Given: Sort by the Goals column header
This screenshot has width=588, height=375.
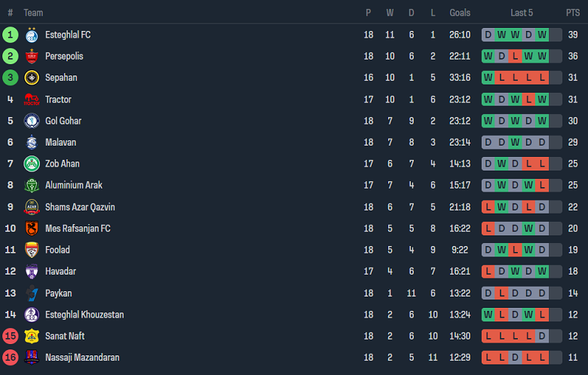Looking at the screenshot, I should pyautogui.click(x=460, y=13).
